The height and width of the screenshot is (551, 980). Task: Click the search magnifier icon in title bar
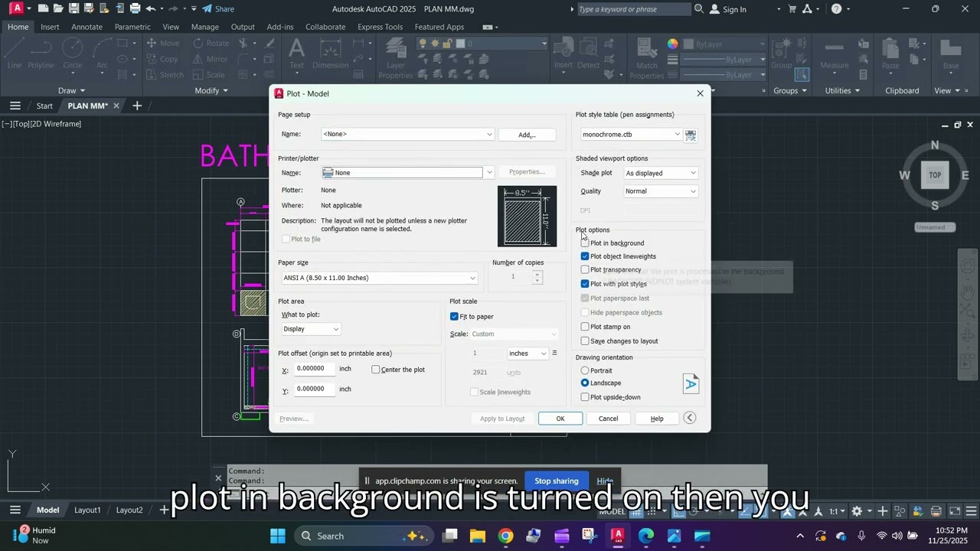699,9
